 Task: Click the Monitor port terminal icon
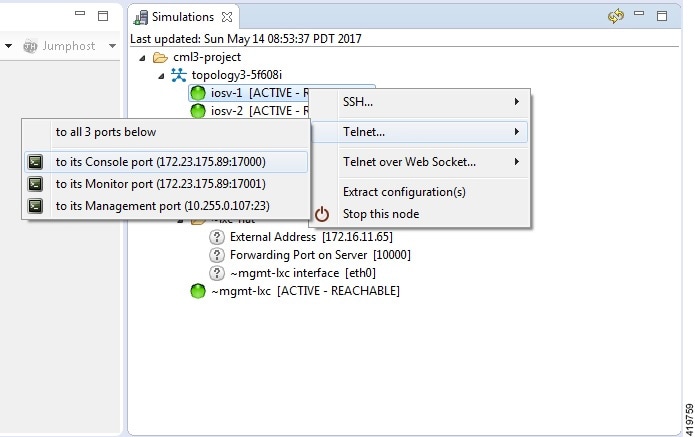[x=35, y=184]
